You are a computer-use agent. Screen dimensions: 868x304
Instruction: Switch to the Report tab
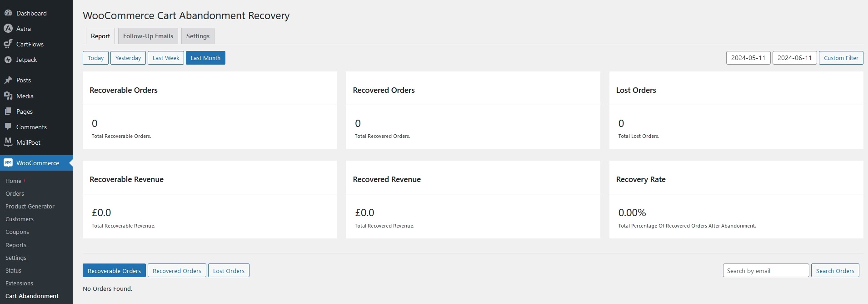click(x=100, y=36)
